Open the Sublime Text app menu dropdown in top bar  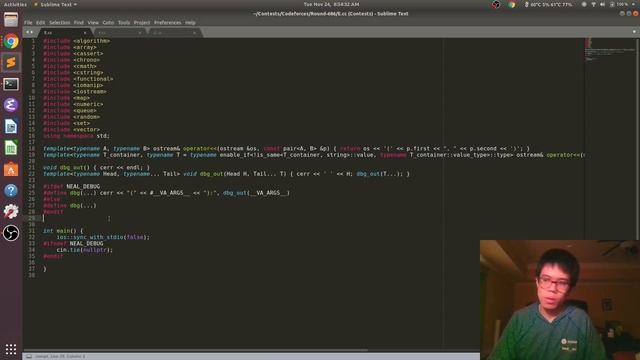tap(56, 4)
